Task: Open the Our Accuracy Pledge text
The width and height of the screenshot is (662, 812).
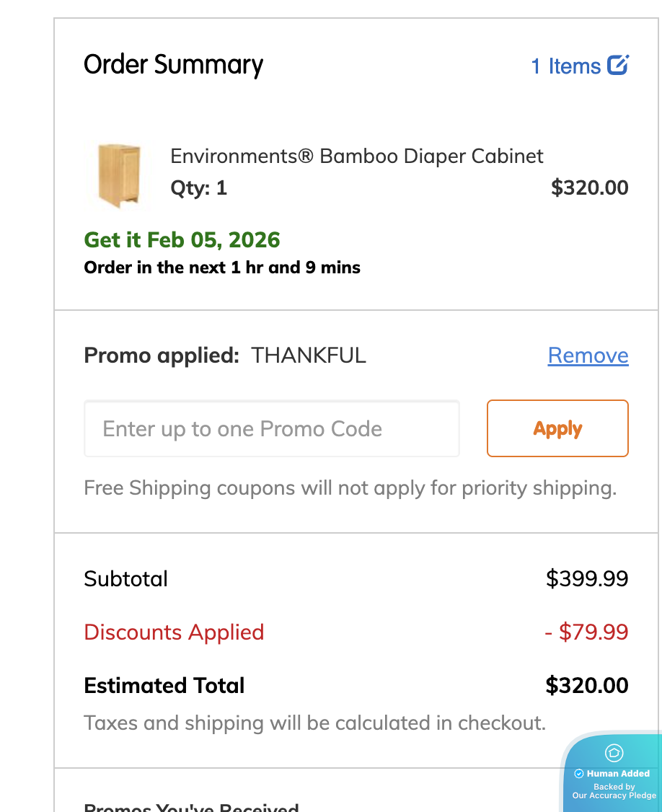Action: coord(614,795)
